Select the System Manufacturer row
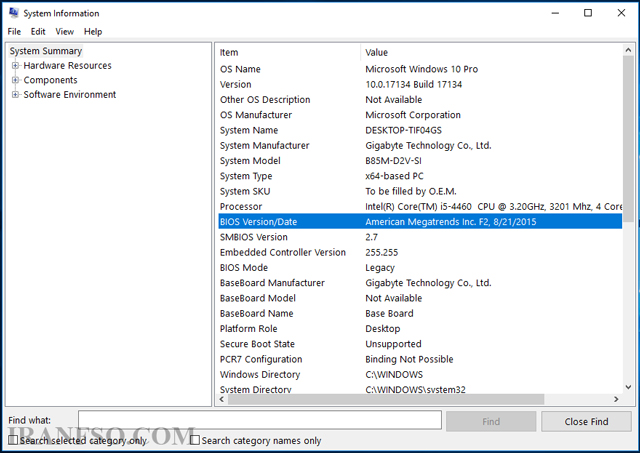The width and height of the screenshot is (640, 453). pos(420,145)
